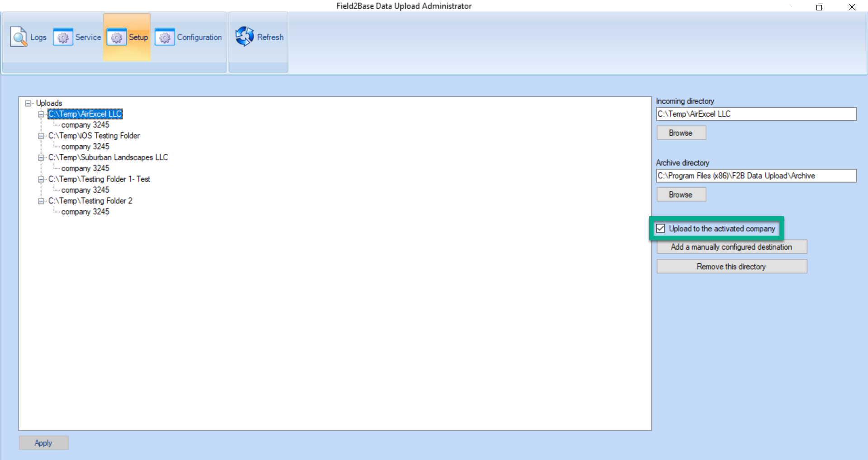Select company 3245 under Testing Folder 2
This screenshot has height=460, width=868.
85,212
